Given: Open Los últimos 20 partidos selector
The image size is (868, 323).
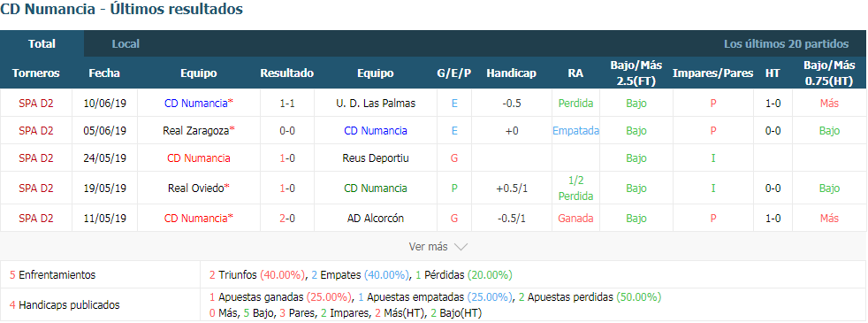Looking at the screenshot, I should [786, 43].
